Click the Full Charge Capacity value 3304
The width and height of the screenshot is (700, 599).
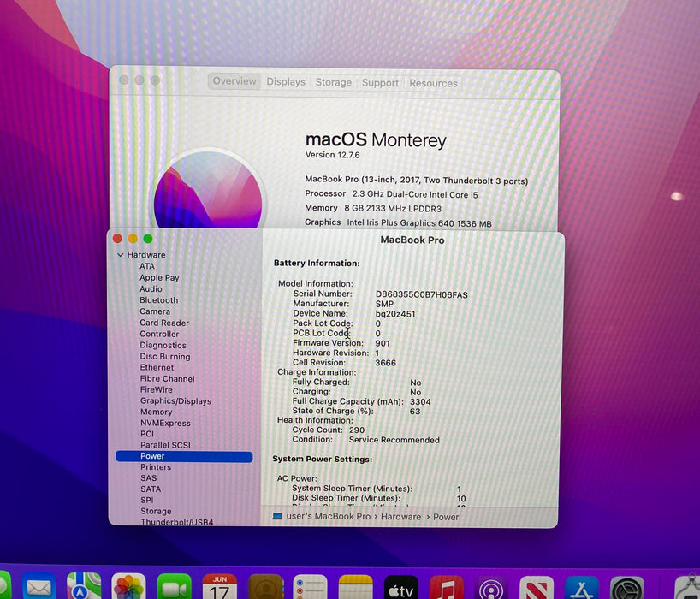click(420, 401)
